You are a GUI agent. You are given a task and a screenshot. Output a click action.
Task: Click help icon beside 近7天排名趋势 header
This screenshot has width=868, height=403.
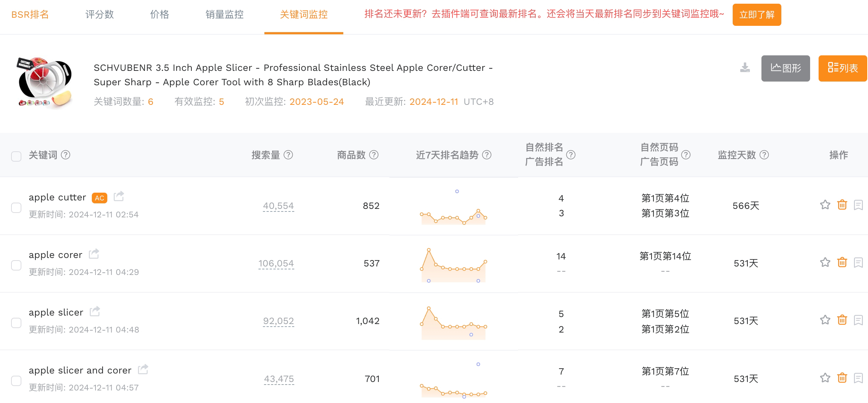(x=487, y=155)
